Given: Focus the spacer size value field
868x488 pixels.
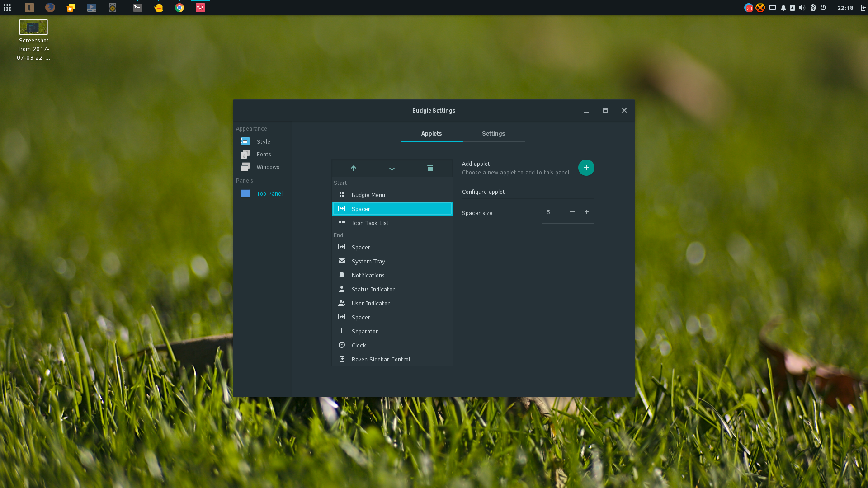Looking at the screenshot, I should 553,212.
